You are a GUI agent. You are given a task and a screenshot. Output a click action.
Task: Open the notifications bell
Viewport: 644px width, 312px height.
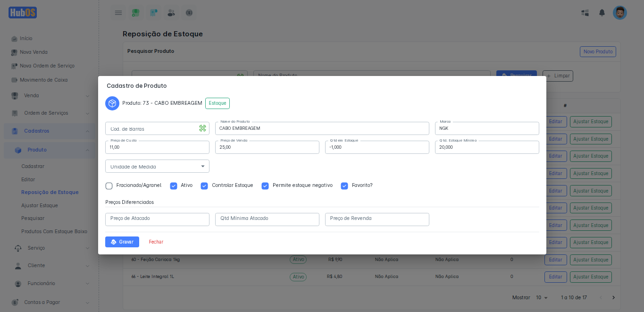click(x=602, y=13)
